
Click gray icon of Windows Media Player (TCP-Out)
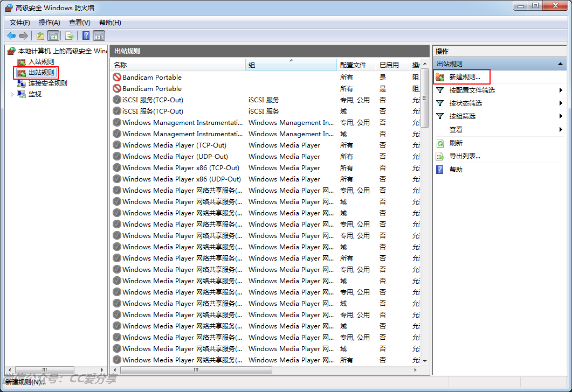[x=117, y=145]
